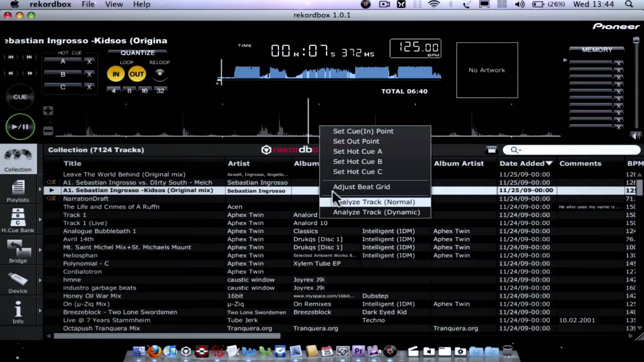Toggle the RELOOP button
The height and width of the screenshot is (362, 644).
tap(159, 74)
